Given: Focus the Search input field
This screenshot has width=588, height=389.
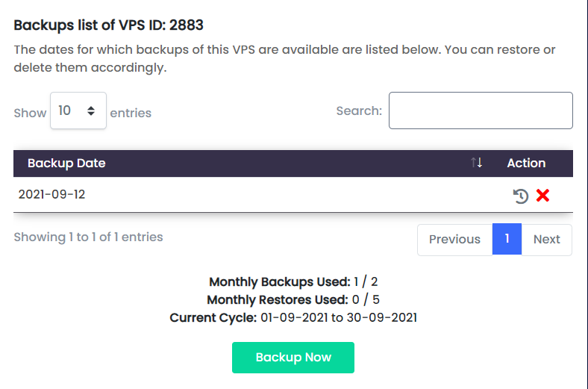Looking at the screenshot, I should tap(481, 111).
